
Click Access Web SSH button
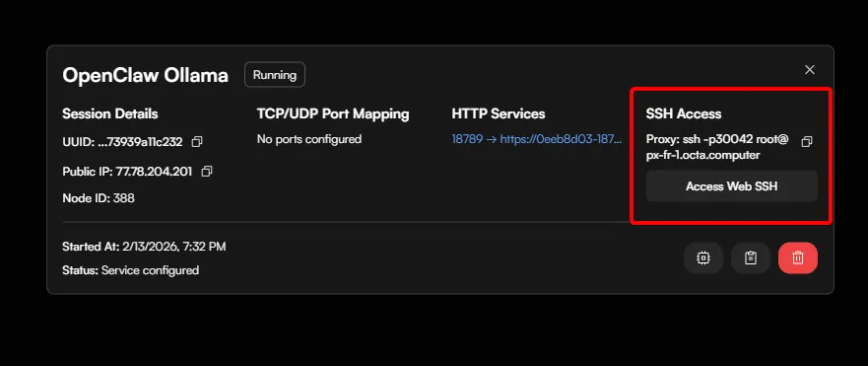(x=731, y=186)
